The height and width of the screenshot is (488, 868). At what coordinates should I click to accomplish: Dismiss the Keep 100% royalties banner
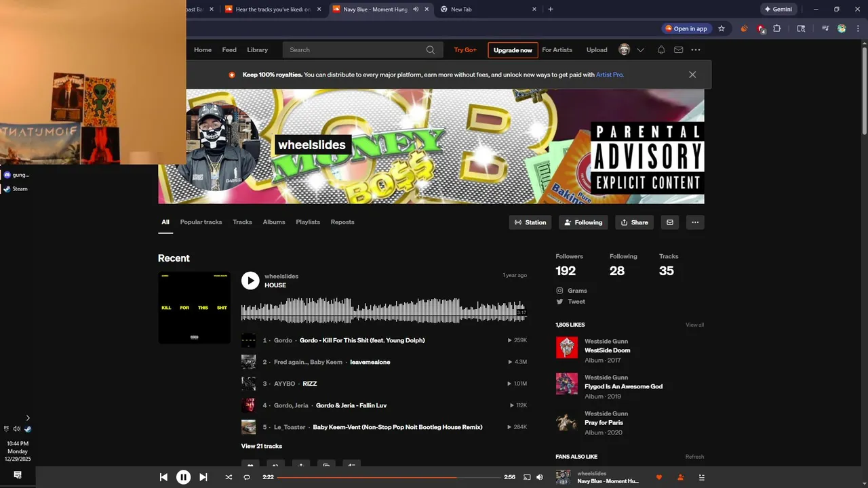click(692, 75)
